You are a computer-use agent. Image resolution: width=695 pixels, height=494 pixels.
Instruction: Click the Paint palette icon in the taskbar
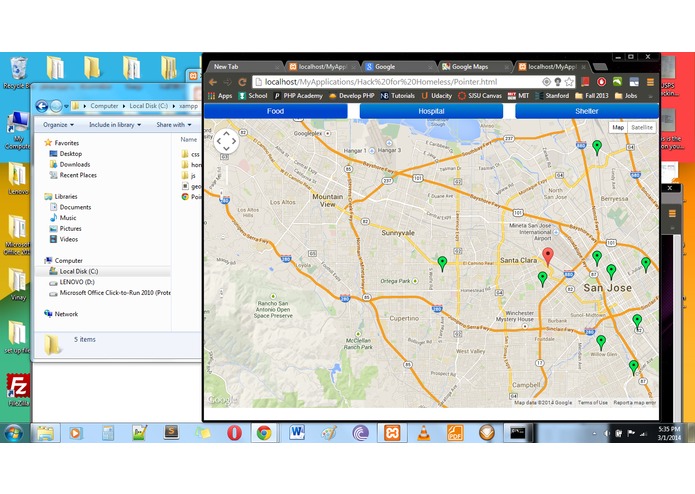329,432
